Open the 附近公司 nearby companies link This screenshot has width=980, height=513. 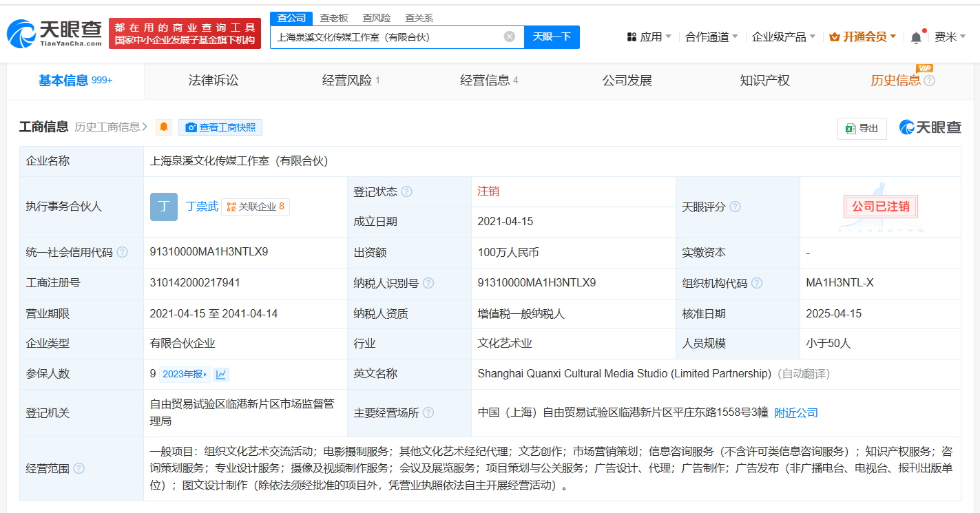(x=796, y=413)
